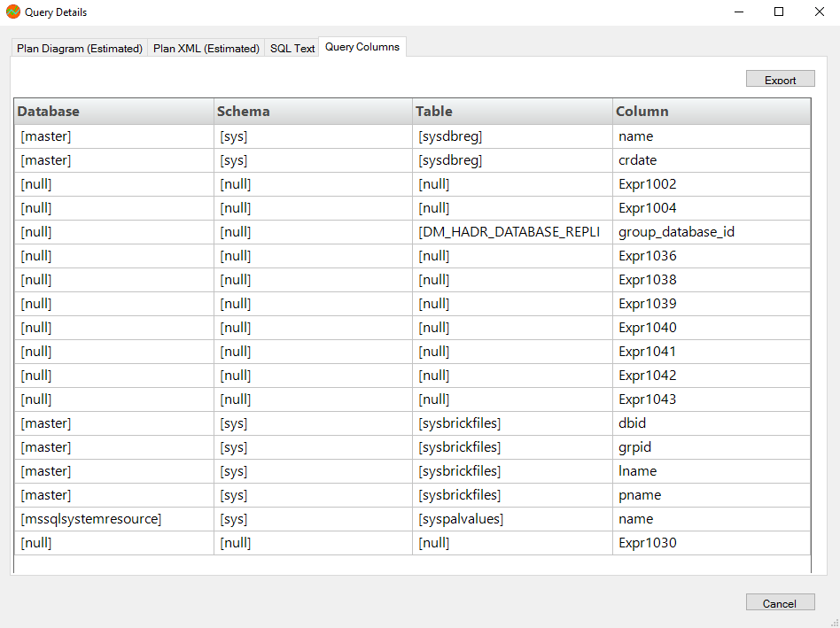Select [sys] in the grpid row
840x628 pixels.
click(x=314, y=447)
